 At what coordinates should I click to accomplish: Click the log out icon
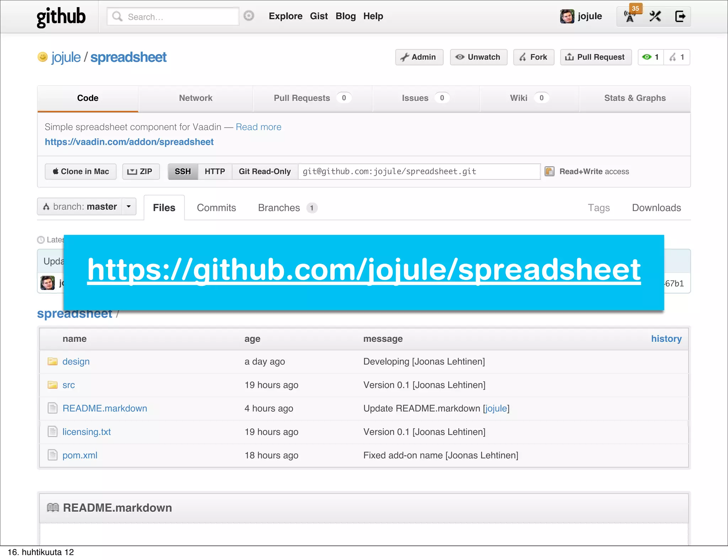point(680,16)
